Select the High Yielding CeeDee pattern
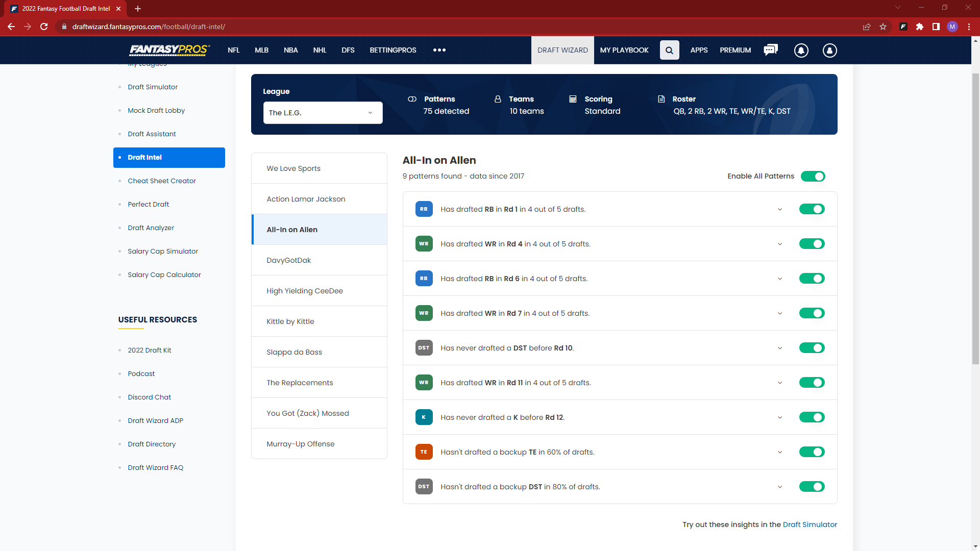This screenshot has height=551, width=980. pos(304,291)
